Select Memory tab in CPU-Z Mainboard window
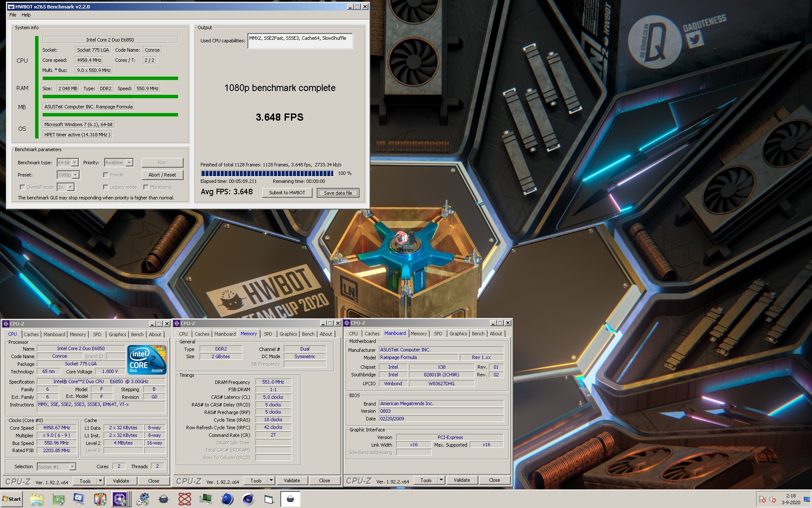Viewport: 812px width, 508px height. tap(419, 334)
